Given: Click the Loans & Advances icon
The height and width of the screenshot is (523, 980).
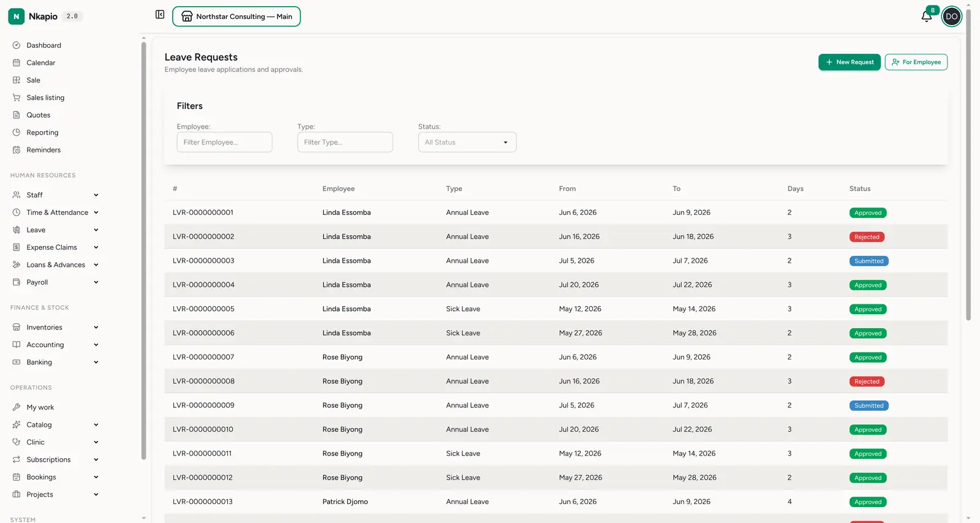Looking at the screenshot, I should [x=17, y=265].
